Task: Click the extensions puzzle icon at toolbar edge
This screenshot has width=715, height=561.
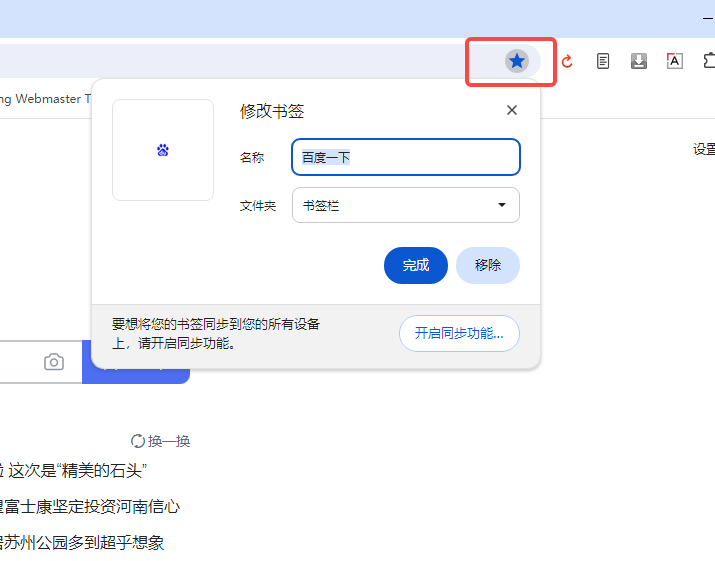Action: (709, 61)
